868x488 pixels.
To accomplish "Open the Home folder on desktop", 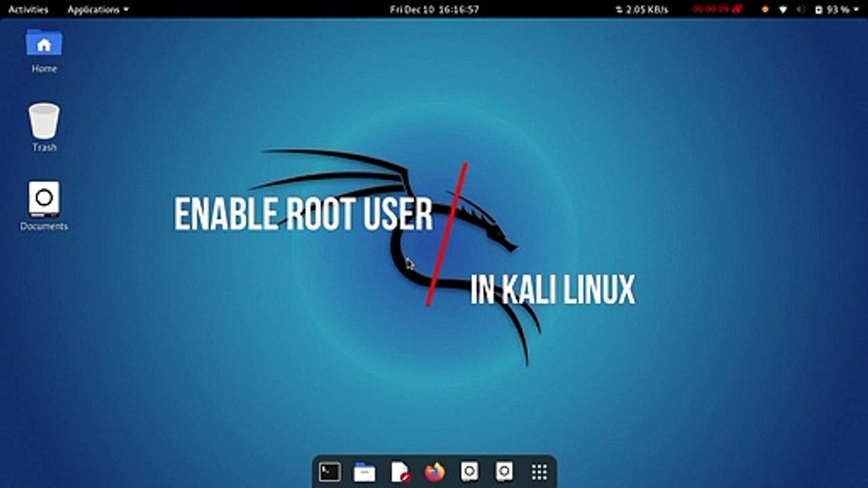I will [44, 50].
